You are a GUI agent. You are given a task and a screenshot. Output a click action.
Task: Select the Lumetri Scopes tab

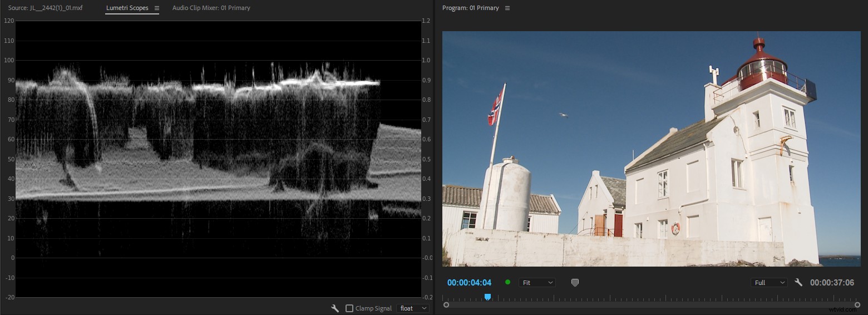127,8
